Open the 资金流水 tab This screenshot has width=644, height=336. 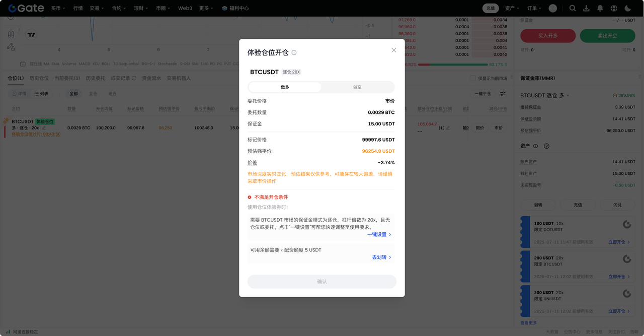pos(151,78)
